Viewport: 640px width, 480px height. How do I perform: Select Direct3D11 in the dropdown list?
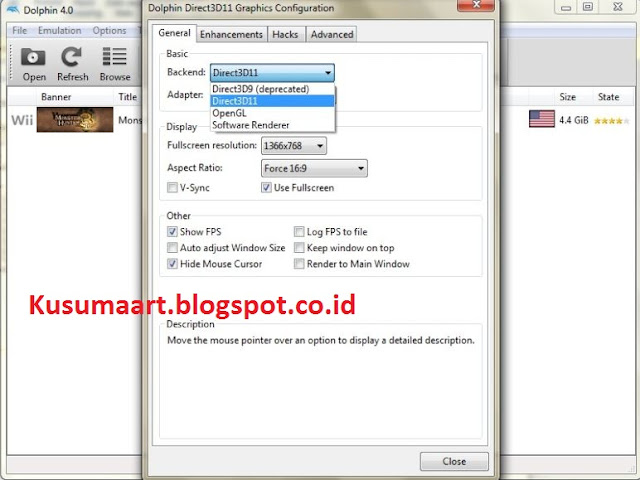point(272,101)
